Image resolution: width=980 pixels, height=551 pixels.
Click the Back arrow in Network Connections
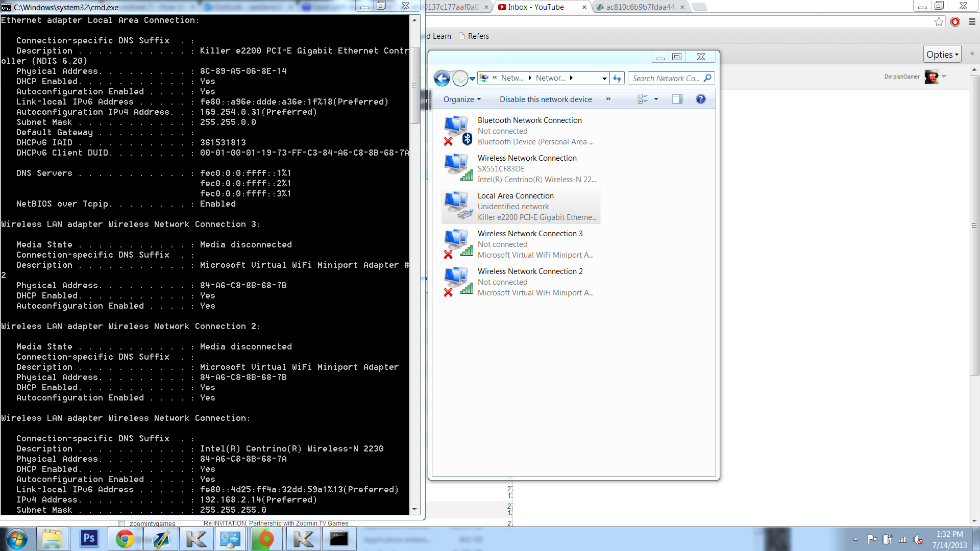click(x=442, y=78)
